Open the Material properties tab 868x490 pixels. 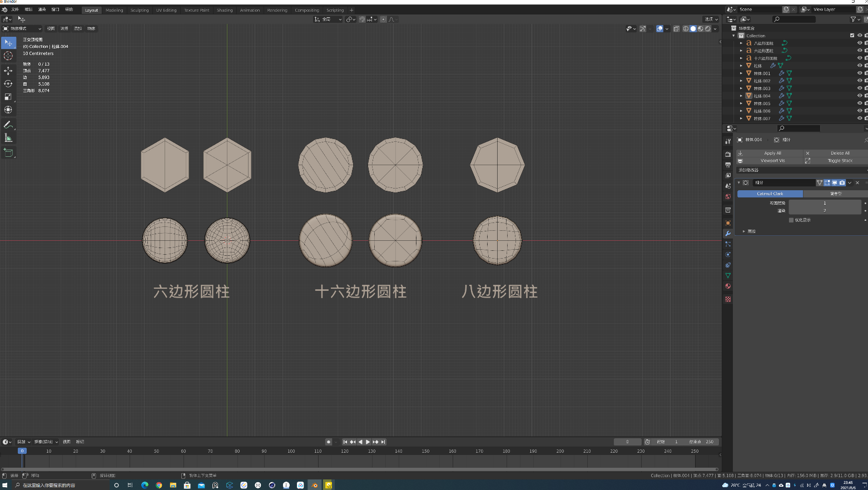tap(728, 286)
